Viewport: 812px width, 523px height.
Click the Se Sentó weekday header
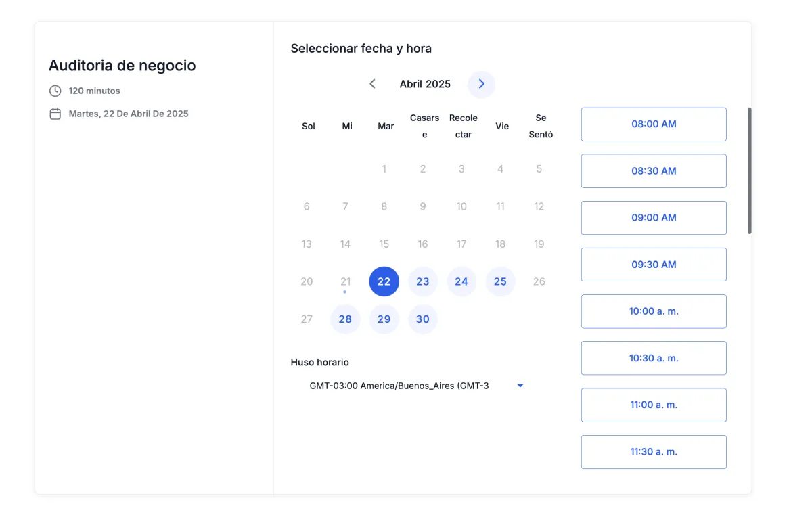coord(541,127)
